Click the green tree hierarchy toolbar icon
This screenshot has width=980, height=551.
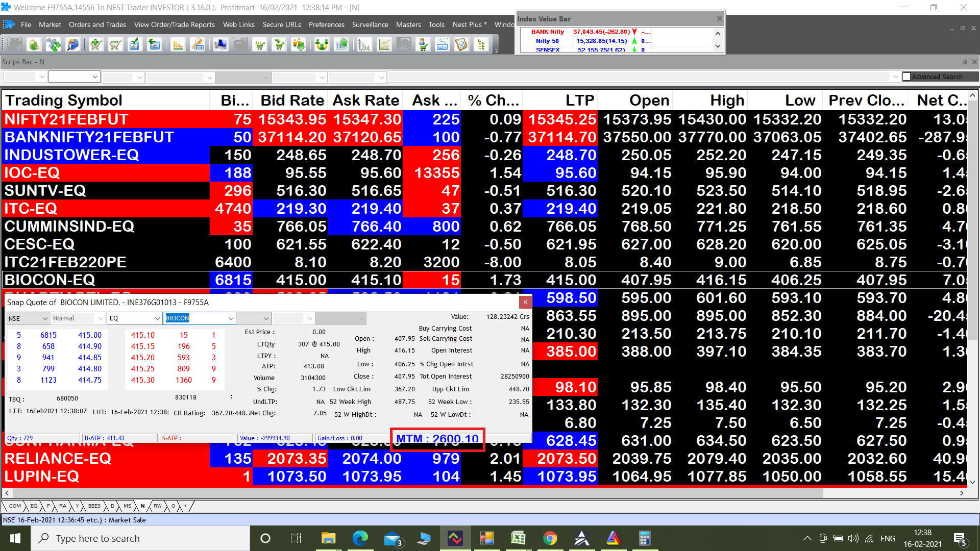pos(481,45)
